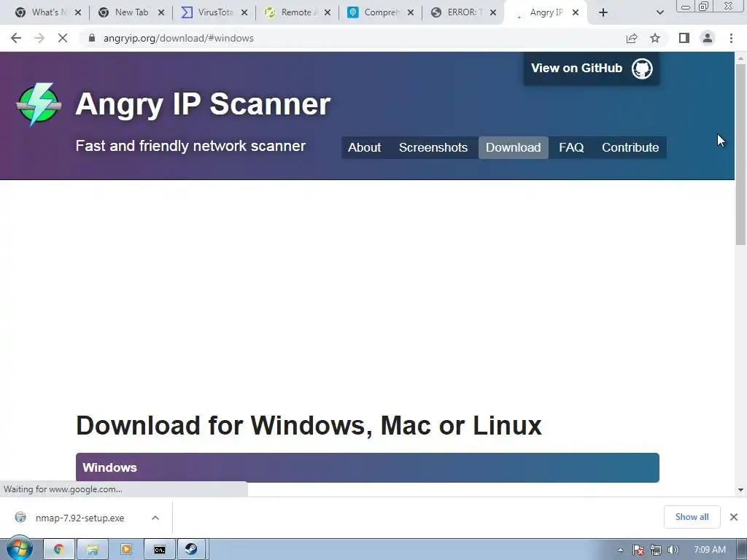Select Download nav item
Screen dimensions: 747x560
(513, 147)
